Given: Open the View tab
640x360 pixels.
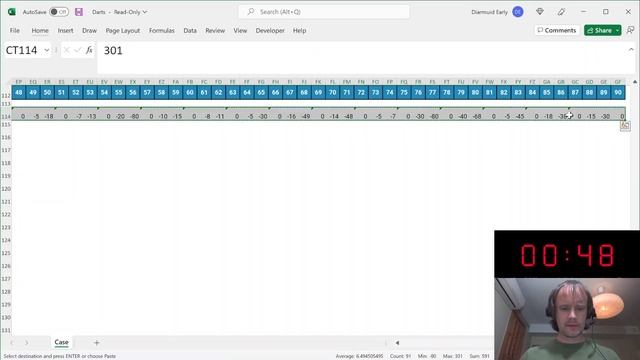Looking at the screenshot, I should 240,31.
